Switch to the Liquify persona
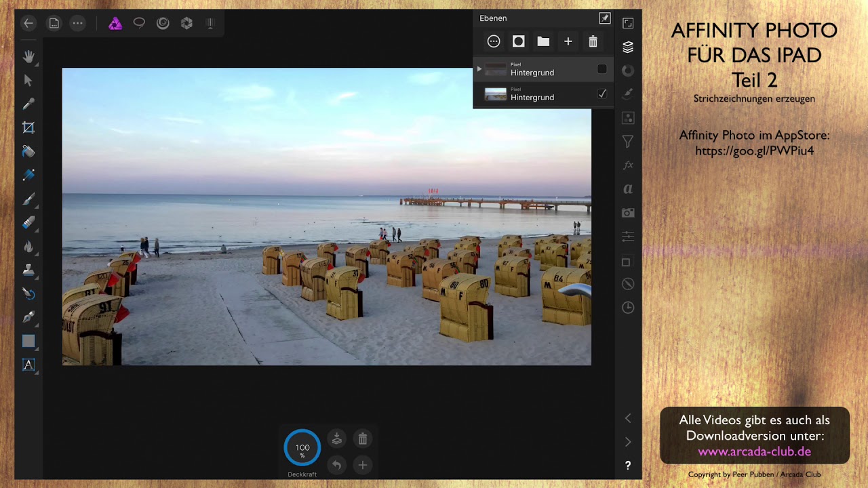Screen dimensions: 868x488 (x=163, y=23)
